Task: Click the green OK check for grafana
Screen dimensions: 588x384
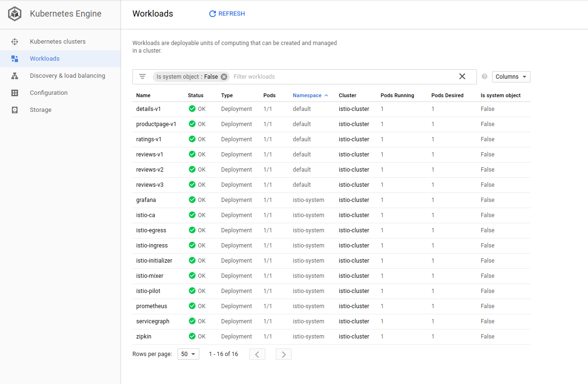Action: click(x=192, y=200)
